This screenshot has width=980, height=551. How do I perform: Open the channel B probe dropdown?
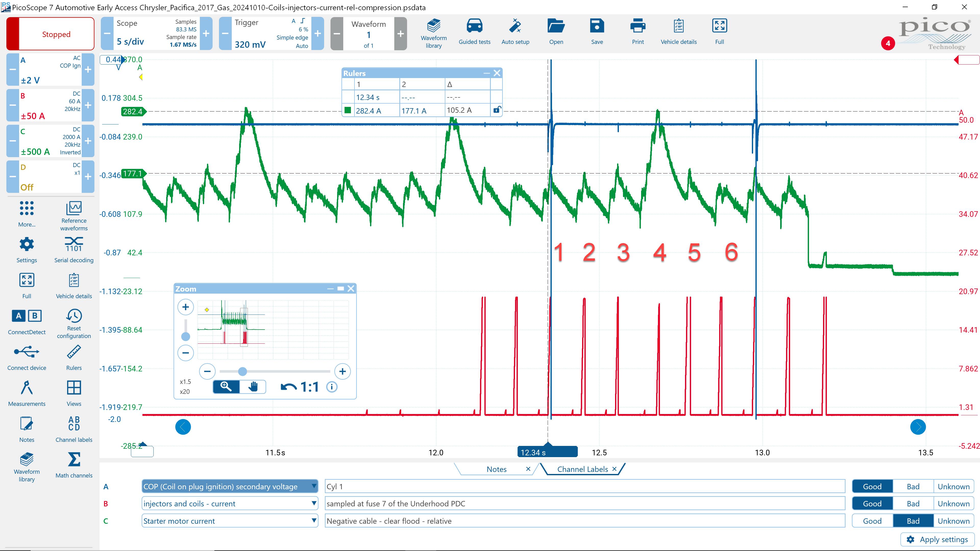coord(313,503)
